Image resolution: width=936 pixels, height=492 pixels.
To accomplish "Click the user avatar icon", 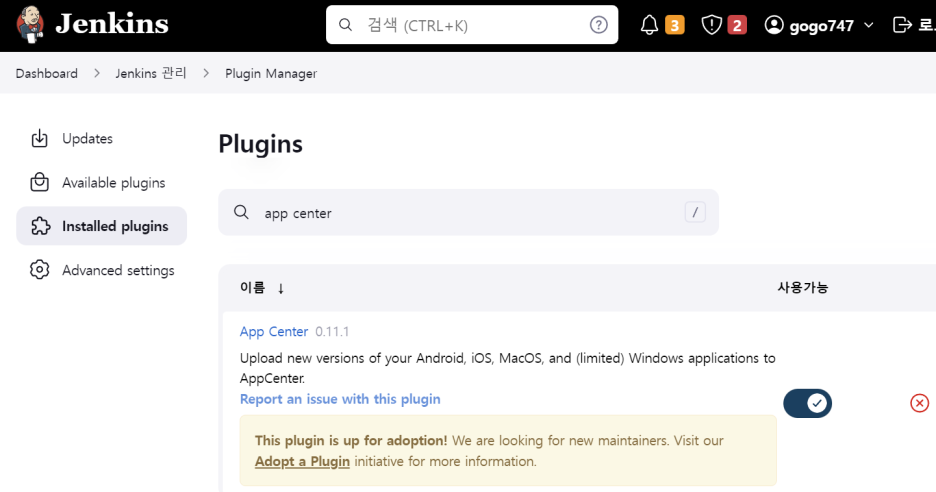I will point(774,25).
